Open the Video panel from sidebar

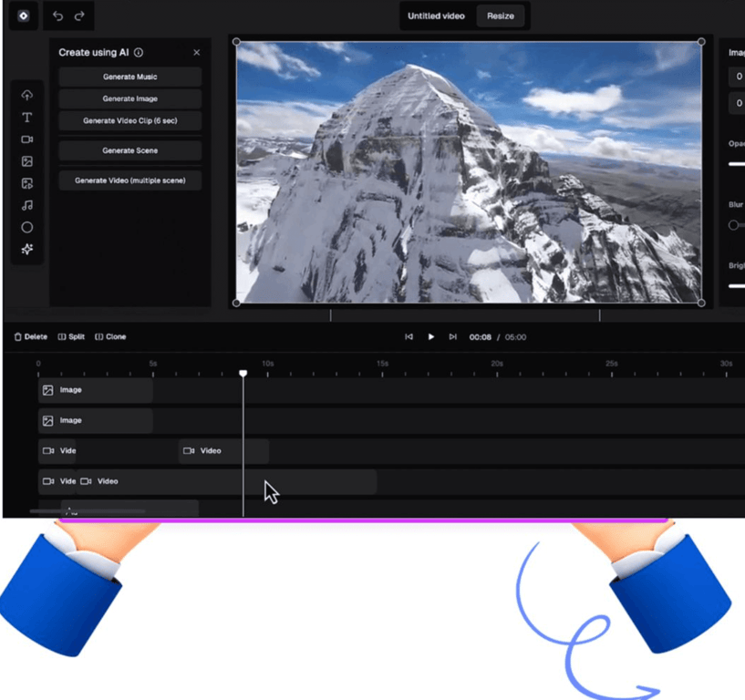(x=26, y=139)
